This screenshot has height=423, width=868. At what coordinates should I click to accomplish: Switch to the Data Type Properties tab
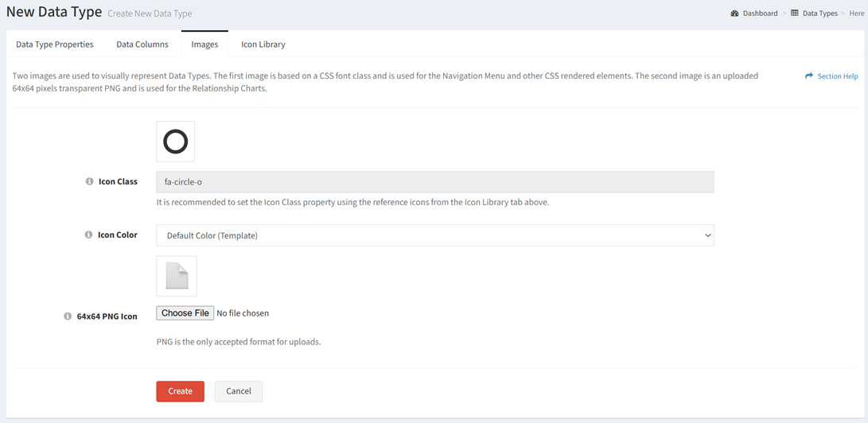(55, 45)
